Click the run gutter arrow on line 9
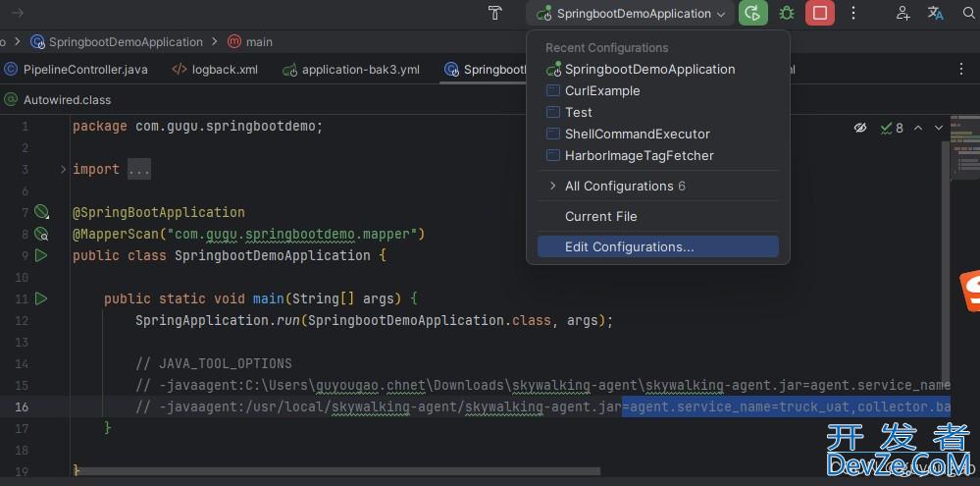This screenshot has width=980, height=486. [41, 255]
